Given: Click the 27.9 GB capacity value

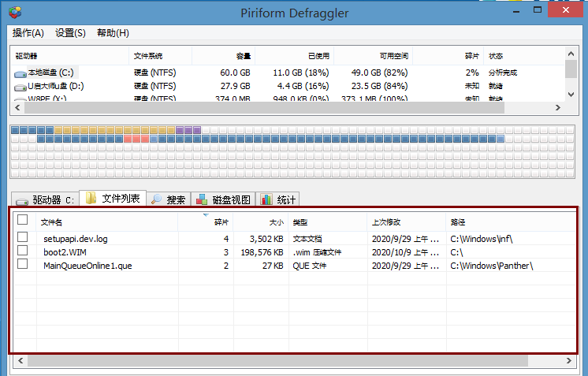Looking at the screenshot, I should [x=235, y=86].
